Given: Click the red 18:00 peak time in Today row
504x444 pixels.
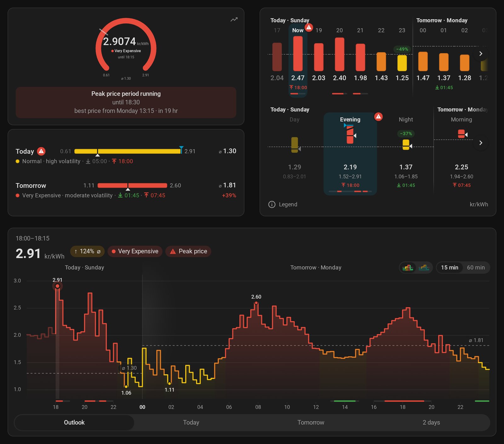Looking at the screenshot, I should pos(123,161).
